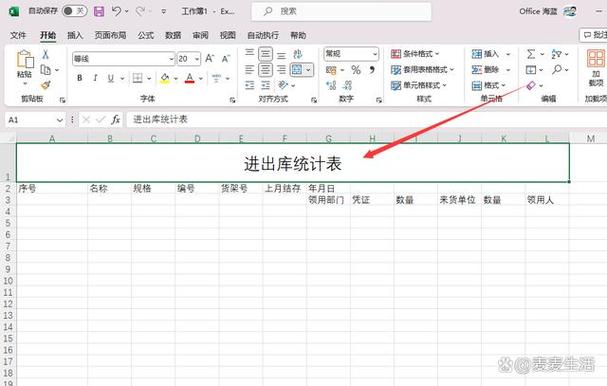Viewport: 607px width, 386px height.
Task: Toggle the AutoSave switch
Action: pyautogui.click(x=74, y=11)
